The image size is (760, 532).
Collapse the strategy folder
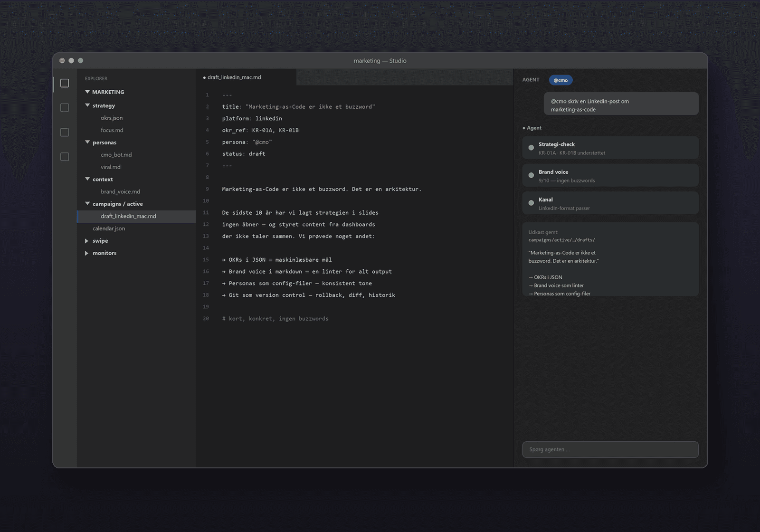(x=87, y=105)
